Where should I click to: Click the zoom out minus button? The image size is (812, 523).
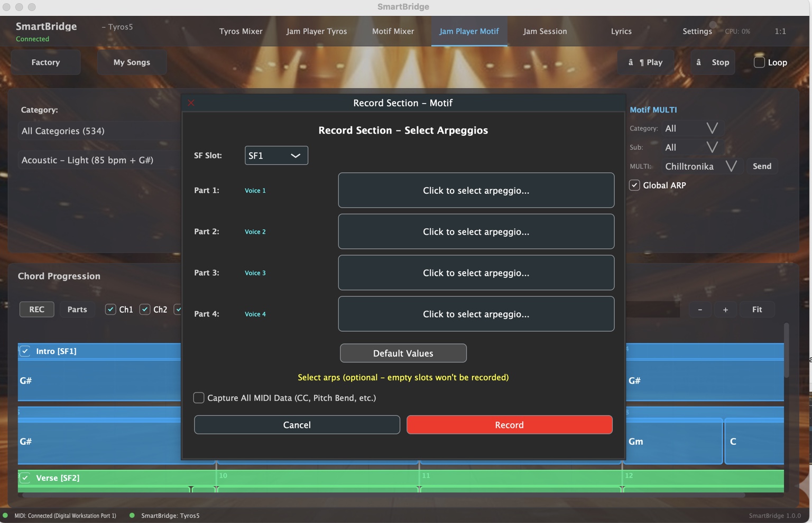(x=700, y=310)
